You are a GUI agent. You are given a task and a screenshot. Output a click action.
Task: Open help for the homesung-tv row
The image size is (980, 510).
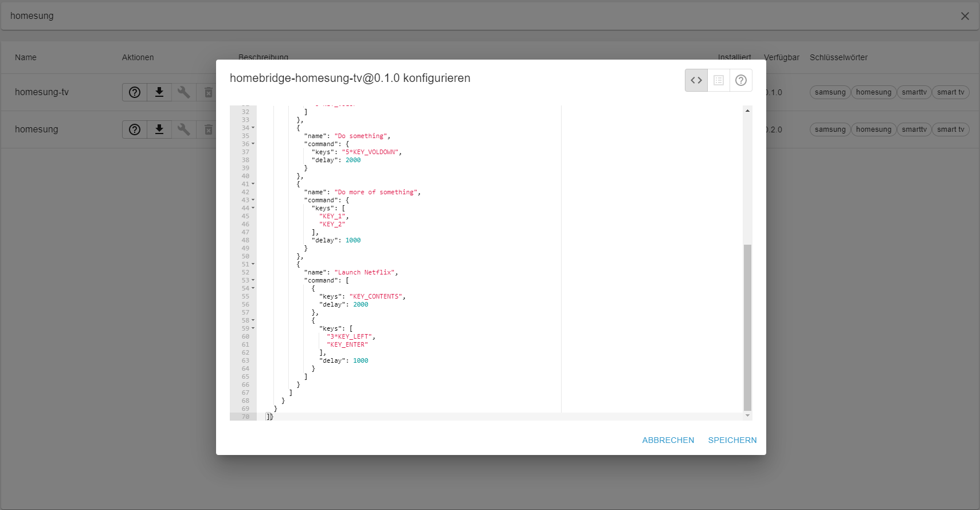135,92
